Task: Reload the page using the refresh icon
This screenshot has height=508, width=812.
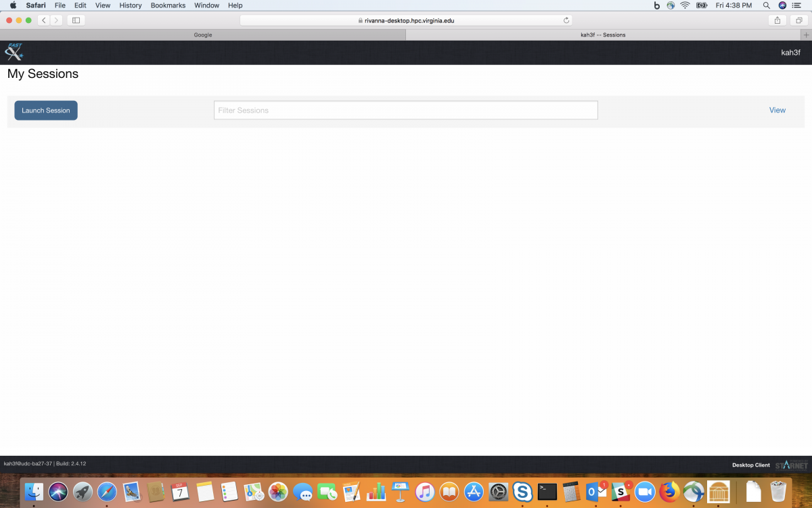Action: tap(566, 20)
